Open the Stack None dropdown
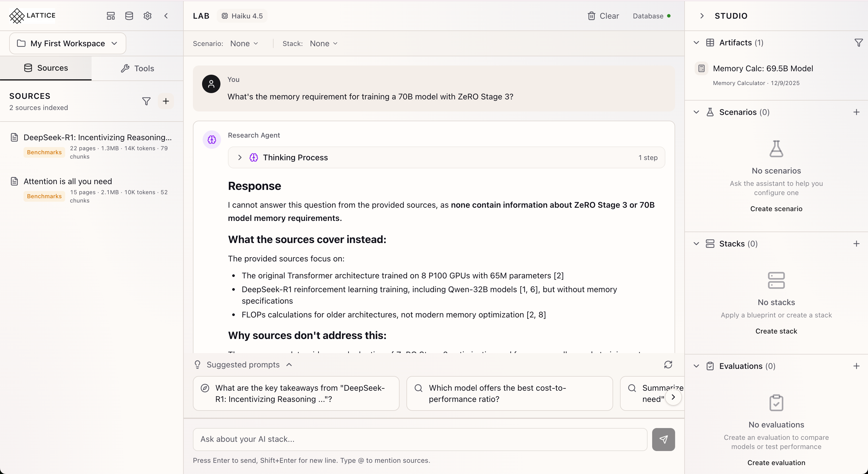Screen dimensions: 868x474 tap(323, 43)
